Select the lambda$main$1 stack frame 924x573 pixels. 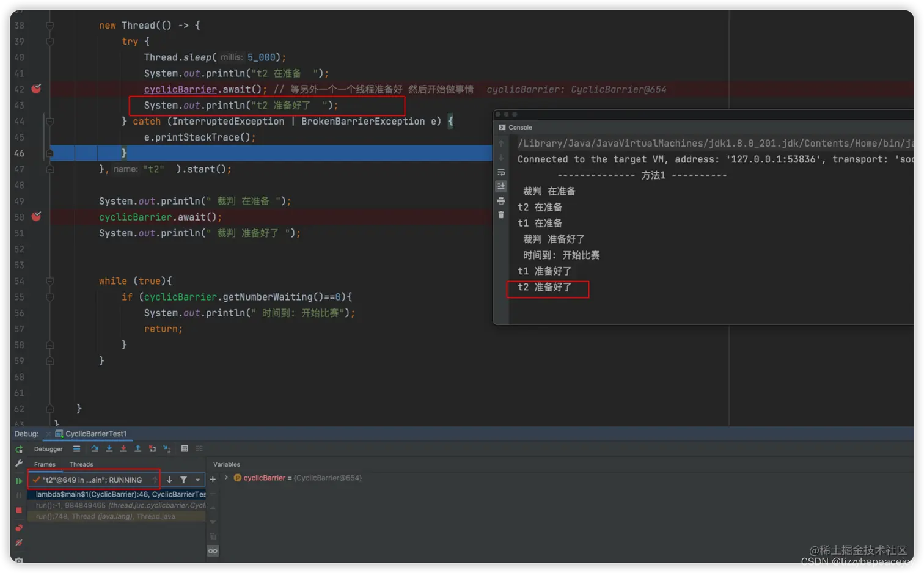[x=117, y=494]
